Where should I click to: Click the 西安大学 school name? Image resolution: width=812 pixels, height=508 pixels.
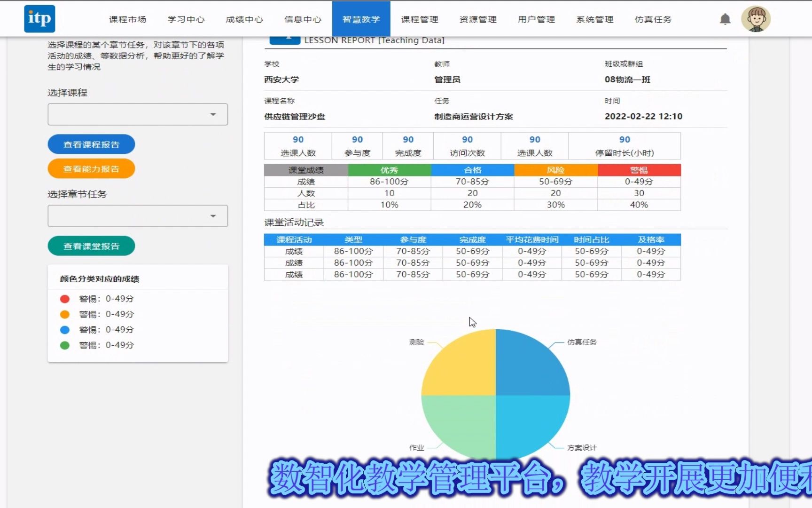281,79
